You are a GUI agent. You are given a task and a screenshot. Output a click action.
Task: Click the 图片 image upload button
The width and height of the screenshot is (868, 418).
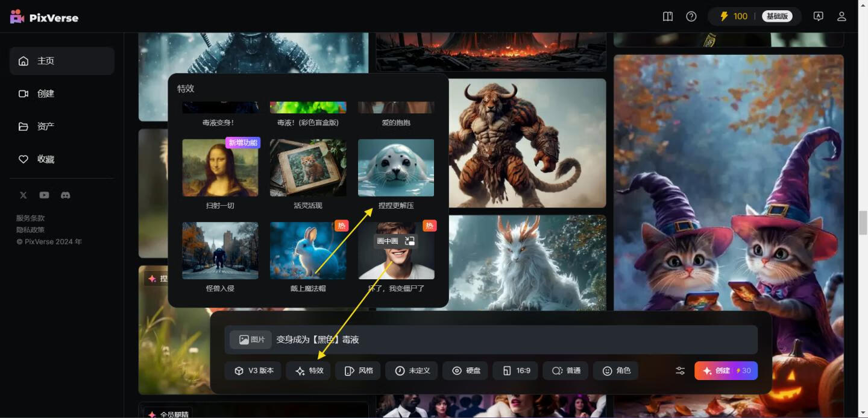[x=251, y=340]
